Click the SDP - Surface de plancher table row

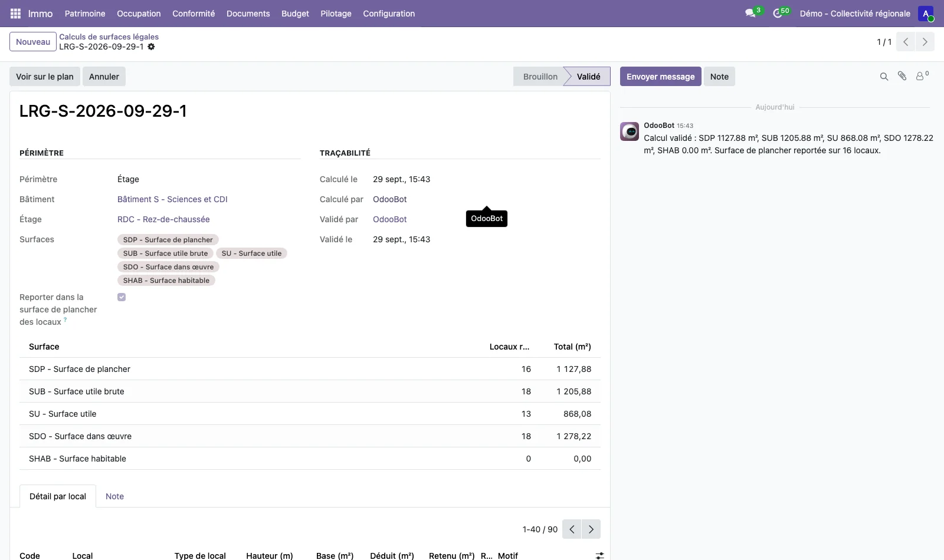click(310, 369)
